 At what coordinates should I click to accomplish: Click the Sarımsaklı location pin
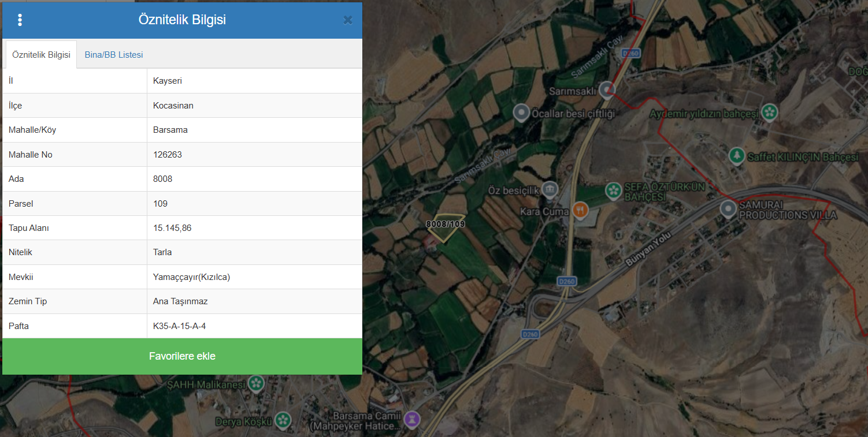click(606, 89)
